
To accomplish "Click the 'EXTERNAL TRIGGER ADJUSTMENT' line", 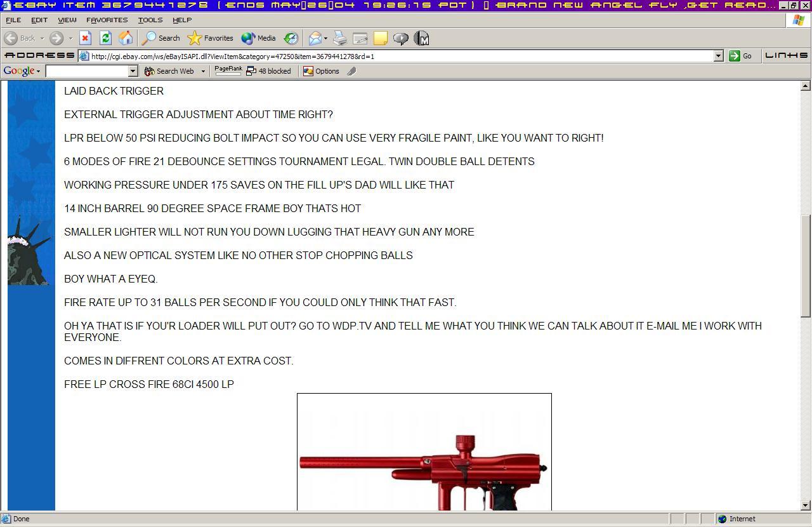I will tap(198, 114).
